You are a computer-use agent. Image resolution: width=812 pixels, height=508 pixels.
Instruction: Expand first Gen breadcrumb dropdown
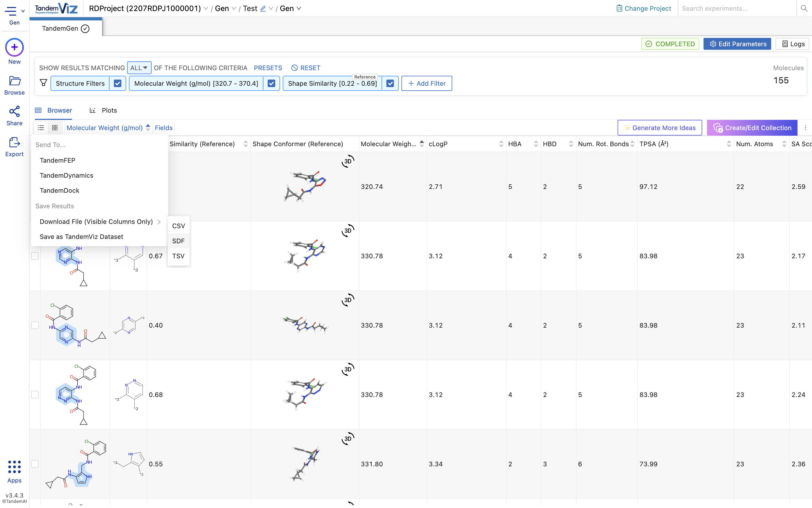click(234, 9)
